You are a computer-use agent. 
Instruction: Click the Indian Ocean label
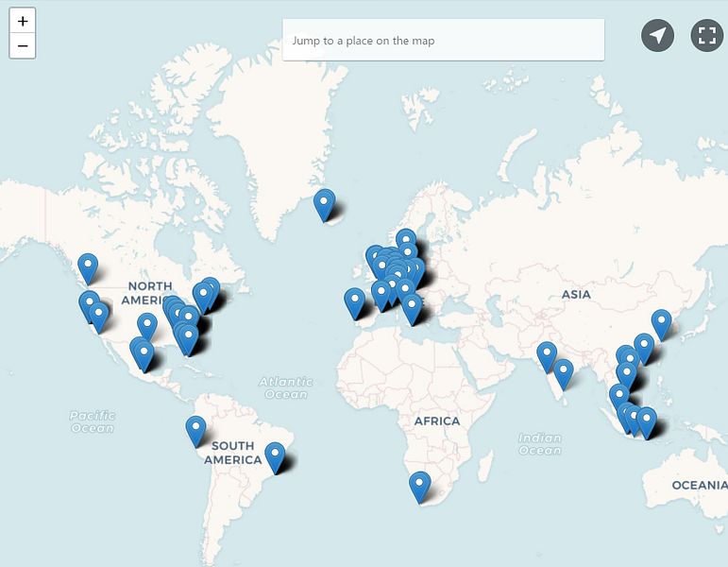(540, 444)
